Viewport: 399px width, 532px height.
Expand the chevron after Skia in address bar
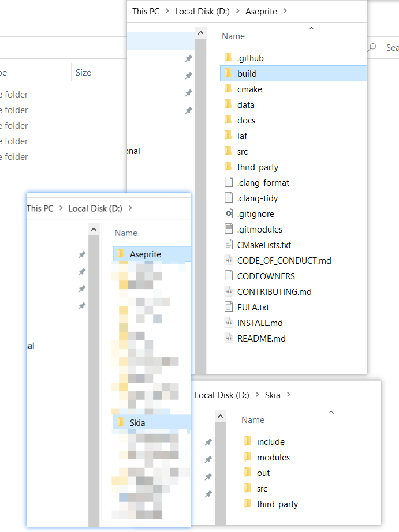[x=288, y=395]
